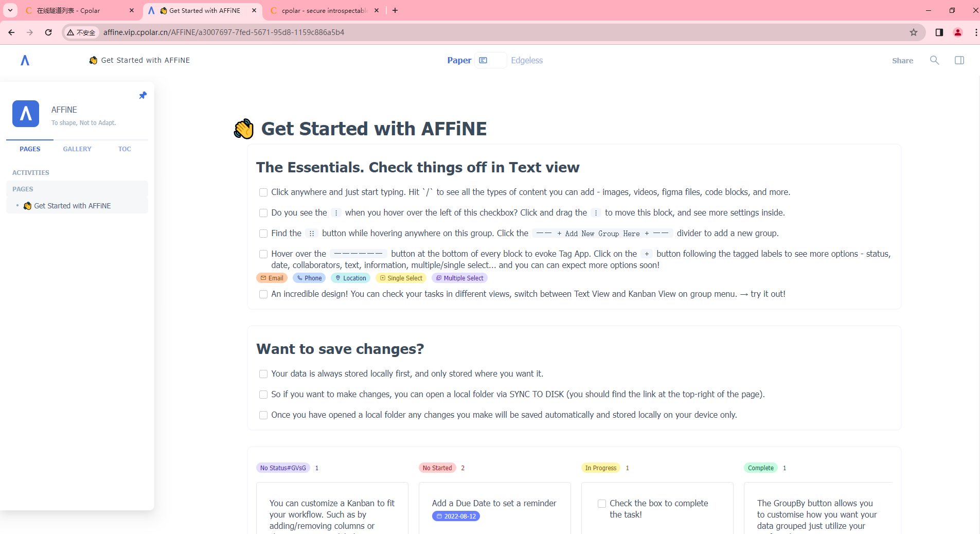The width and height of the screenshot is (980, 534).
Task: Switch to the TOC sidebar tab
Action: [124, 149]
